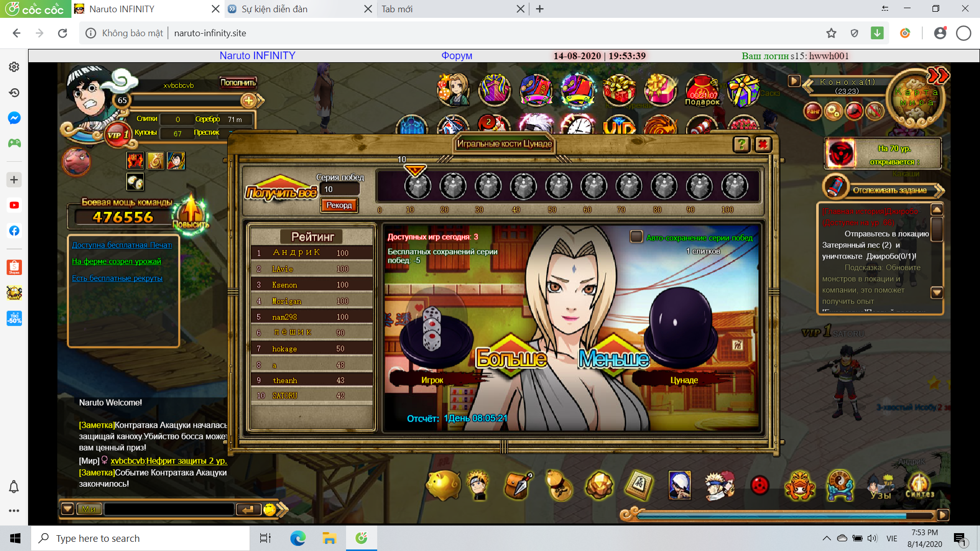Open the Отслеживать задание quest tracker

(x=889, y=190)
